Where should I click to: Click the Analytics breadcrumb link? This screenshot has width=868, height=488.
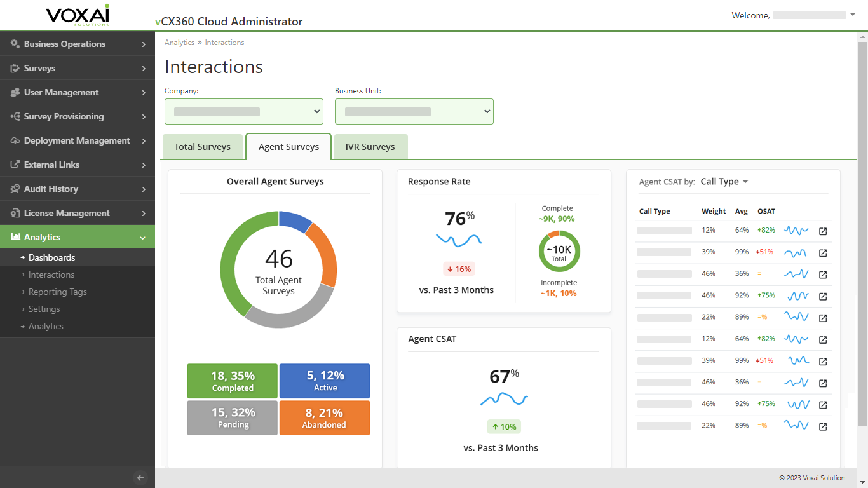coord(179,43)
